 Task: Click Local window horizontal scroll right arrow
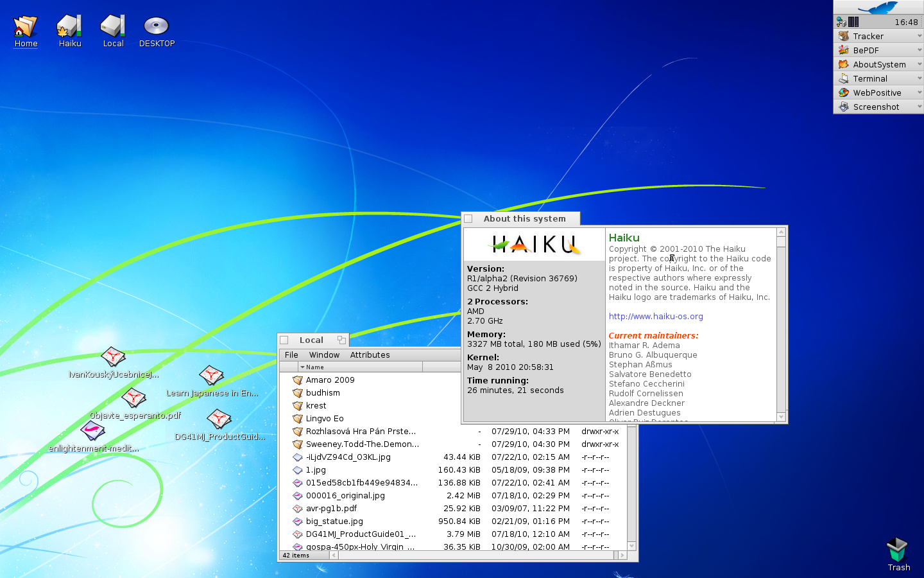(622, 556)
